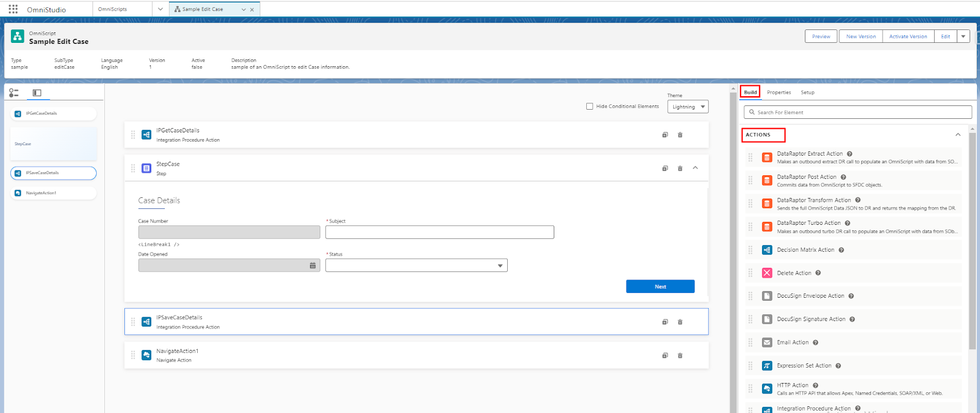Click the DataRaptor Extract Action icon
Viewport: 980px width, 413px height.
coord(767,157)
